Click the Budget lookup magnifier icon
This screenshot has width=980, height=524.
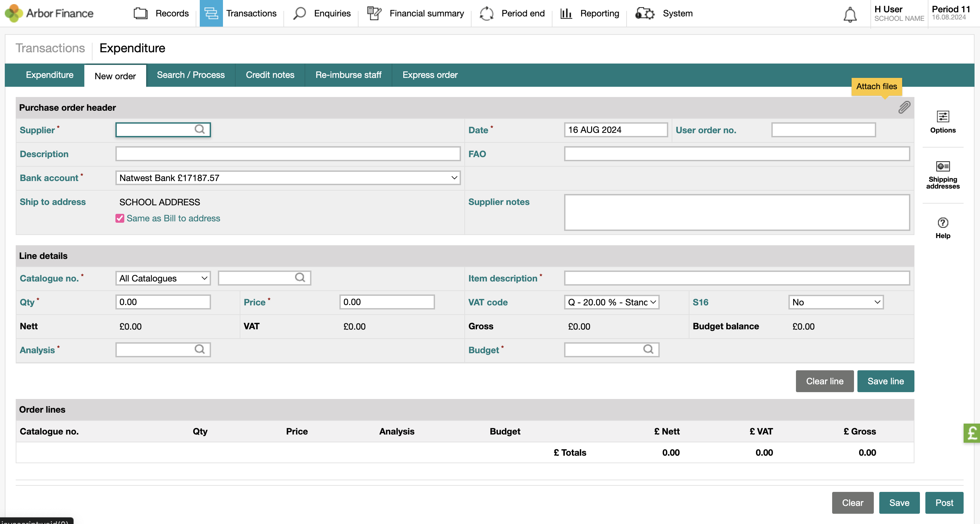648,349
